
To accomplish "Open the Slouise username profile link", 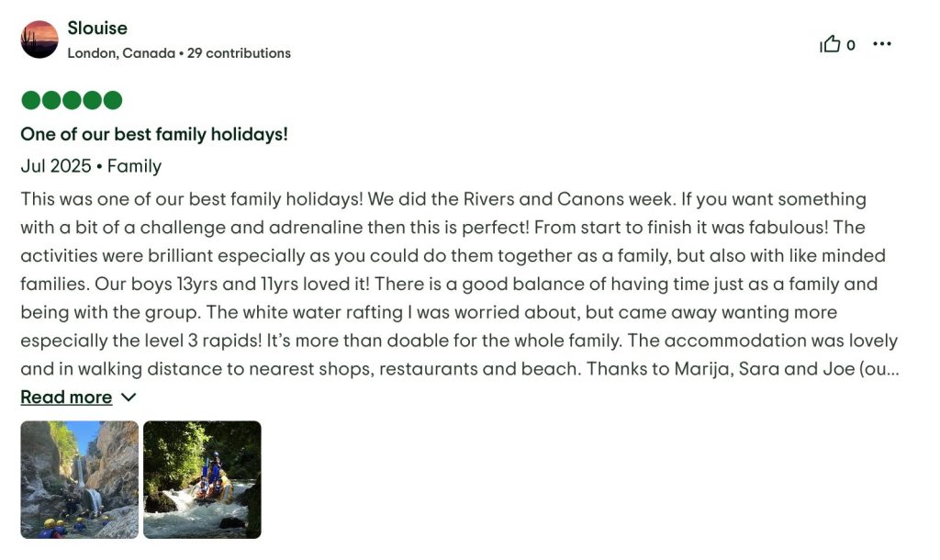I will click(97, 28).
